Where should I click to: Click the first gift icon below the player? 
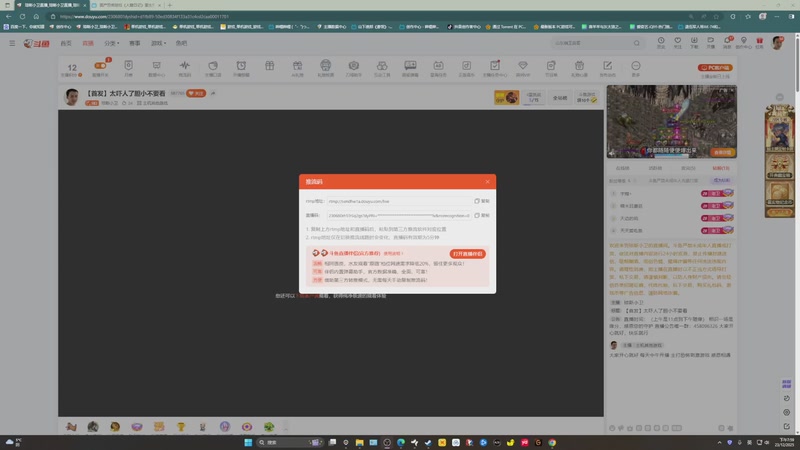71,427
